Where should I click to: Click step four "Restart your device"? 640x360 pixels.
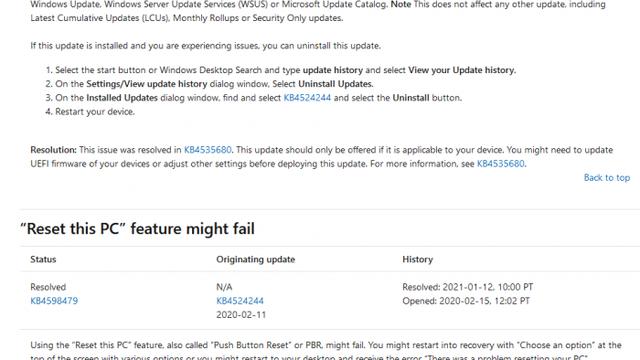point(95,112)
